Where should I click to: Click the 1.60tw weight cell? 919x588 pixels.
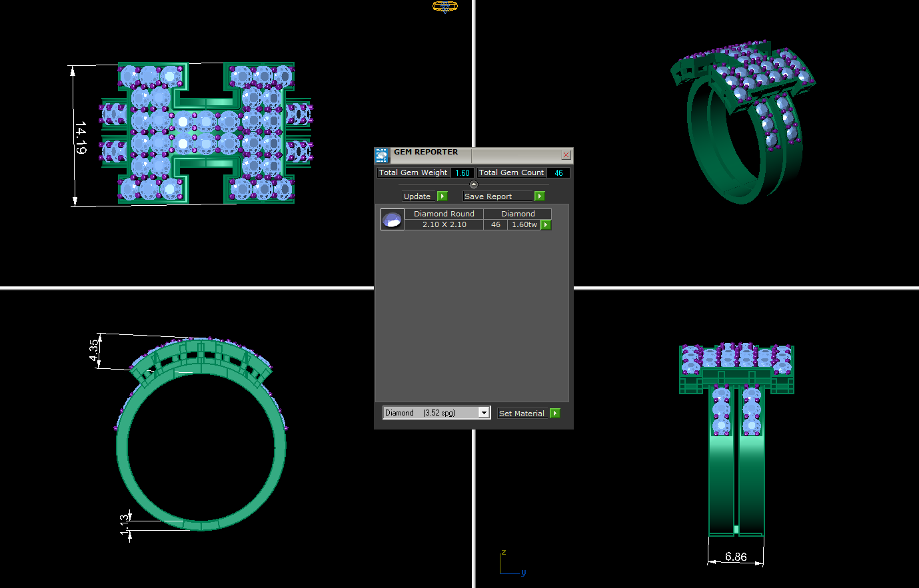pyautogui.click(x=524, y=225)
